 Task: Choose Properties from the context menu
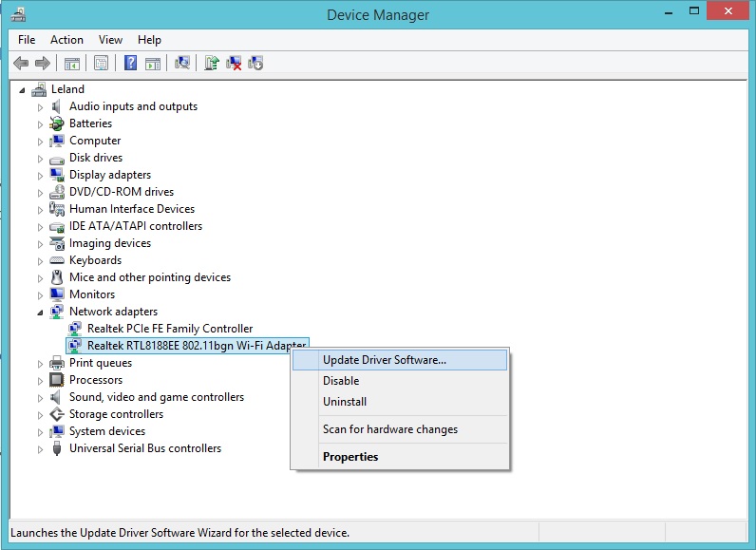click(400, 457)
